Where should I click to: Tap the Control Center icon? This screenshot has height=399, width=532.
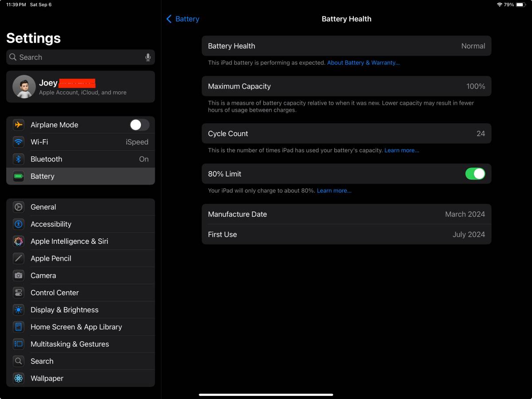point(18,293)
